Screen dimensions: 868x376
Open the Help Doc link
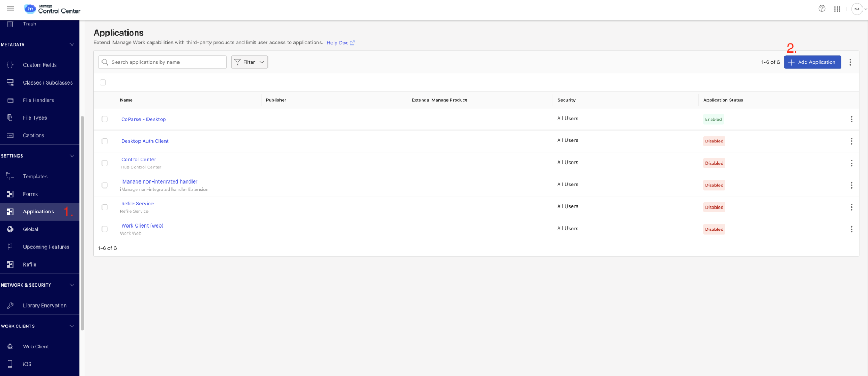[x=341, y=43]
